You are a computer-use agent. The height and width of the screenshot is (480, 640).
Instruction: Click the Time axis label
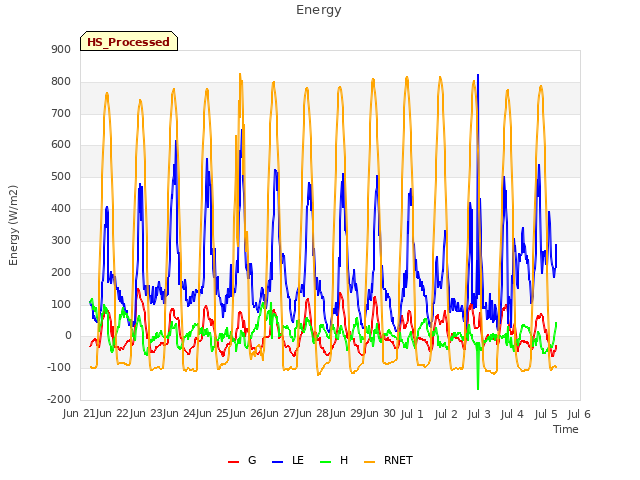point(566,429)
